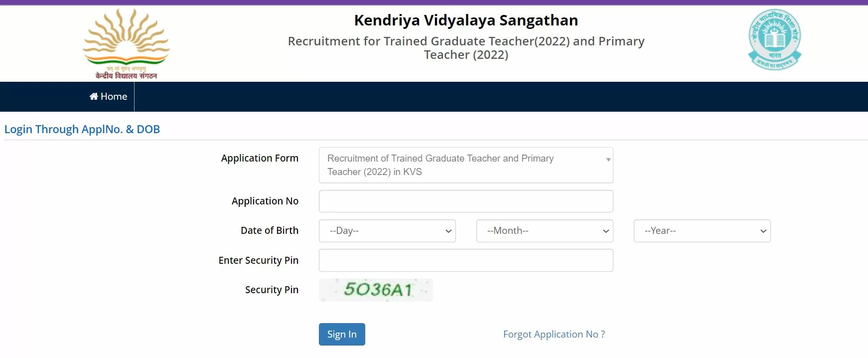Open the Month selection dropdown
Image resolution: width=868 pixels, height=358 pixels.
pos(544,231)
